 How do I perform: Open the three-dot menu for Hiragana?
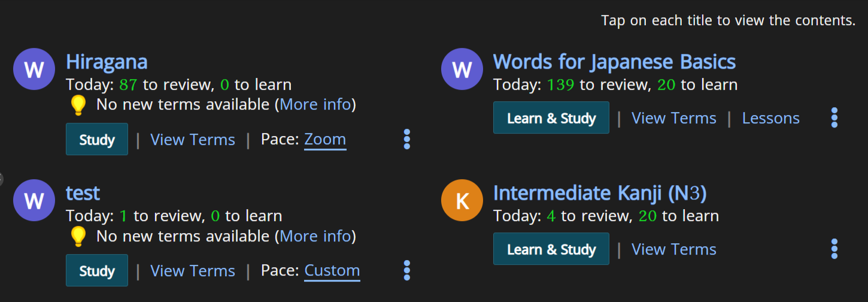[x=407, y=139]
